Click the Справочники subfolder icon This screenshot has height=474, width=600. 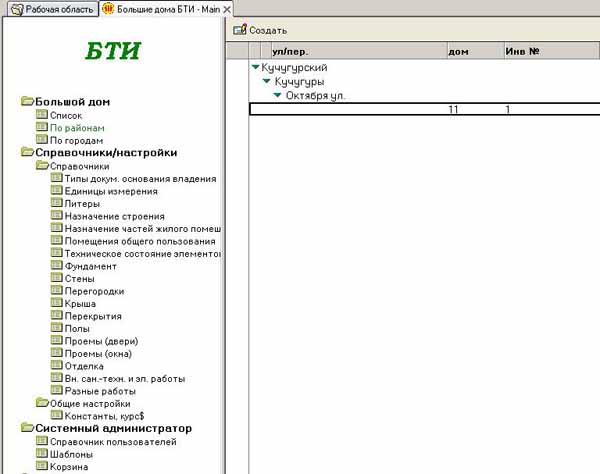click(42, 166)
